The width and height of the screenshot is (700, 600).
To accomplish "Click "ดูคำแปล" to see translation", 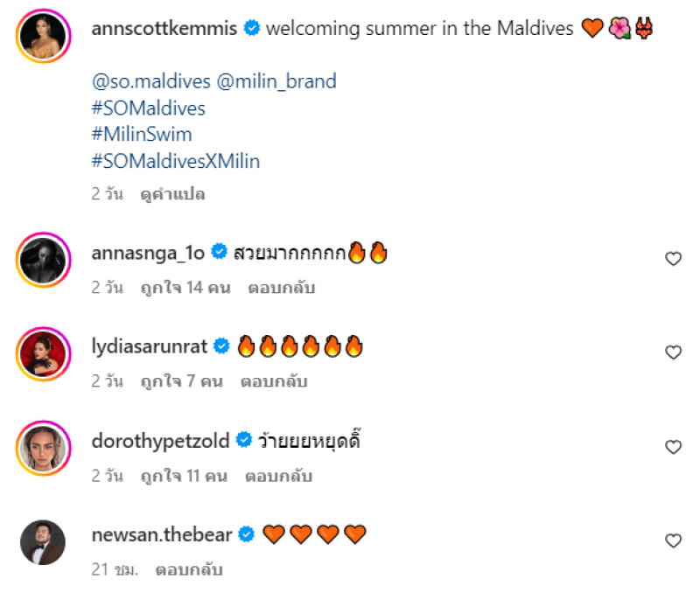I will click(x=172, y=194).
